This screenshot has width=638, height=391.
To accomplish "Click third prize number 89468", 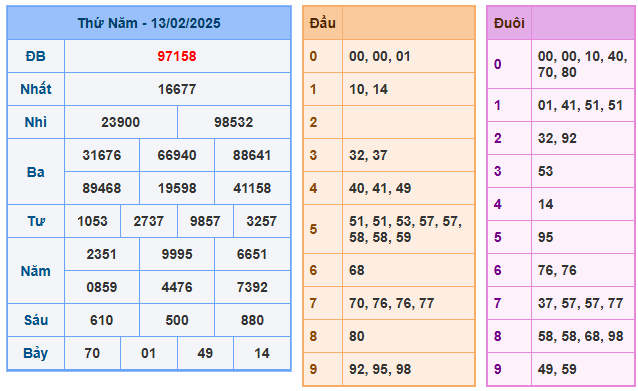I will tap(102, 188).
